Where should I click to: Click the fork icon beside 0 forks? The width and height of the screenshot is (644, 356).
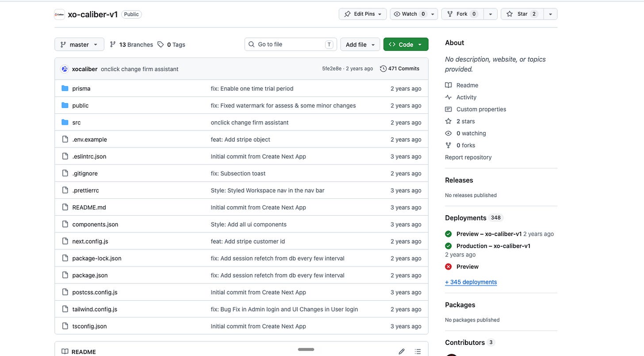click(448, 145)
